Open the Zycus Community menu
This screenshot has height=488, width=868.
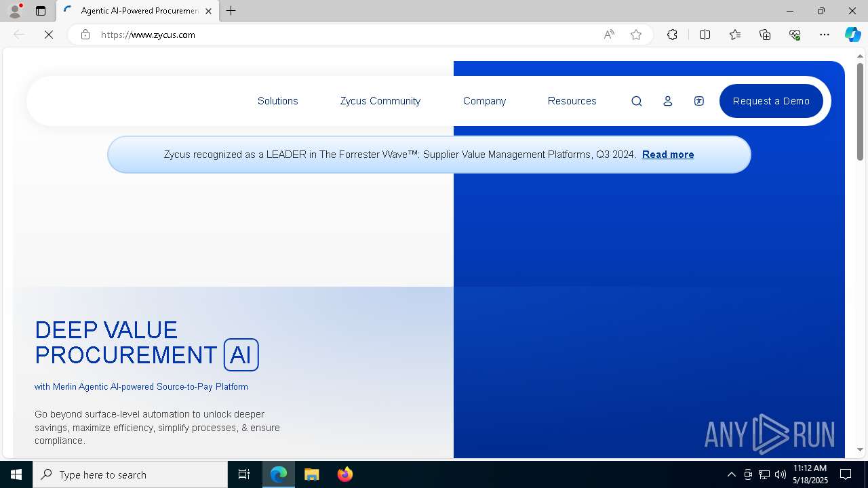coord(380,101)
